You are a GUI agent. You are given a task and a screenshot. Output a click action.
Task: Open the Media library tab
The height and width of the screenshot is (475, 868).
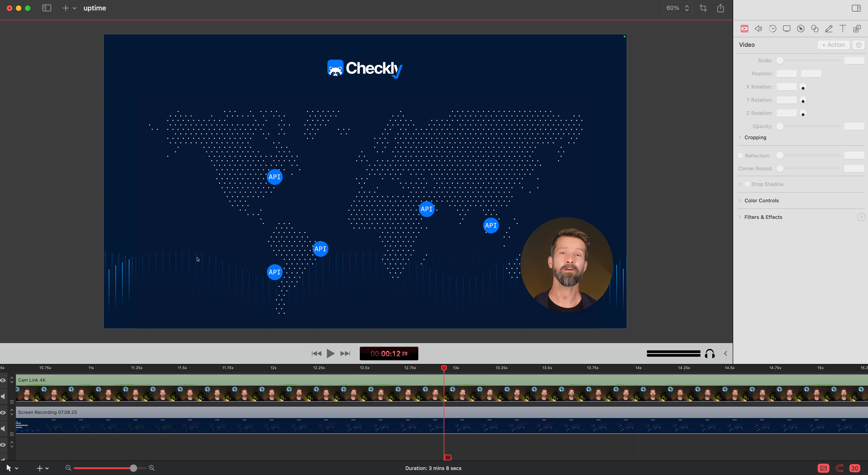coord(857,29)
